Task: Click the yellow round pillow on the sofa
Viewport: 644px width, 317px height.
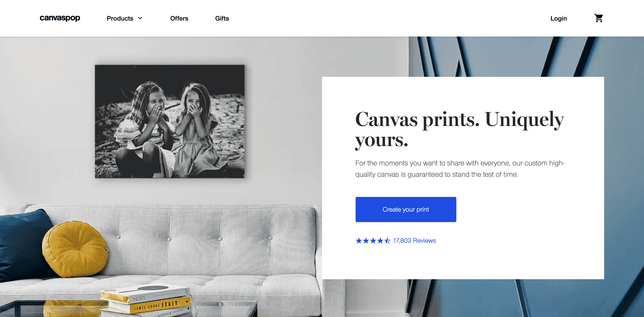Action: (75, 249)
